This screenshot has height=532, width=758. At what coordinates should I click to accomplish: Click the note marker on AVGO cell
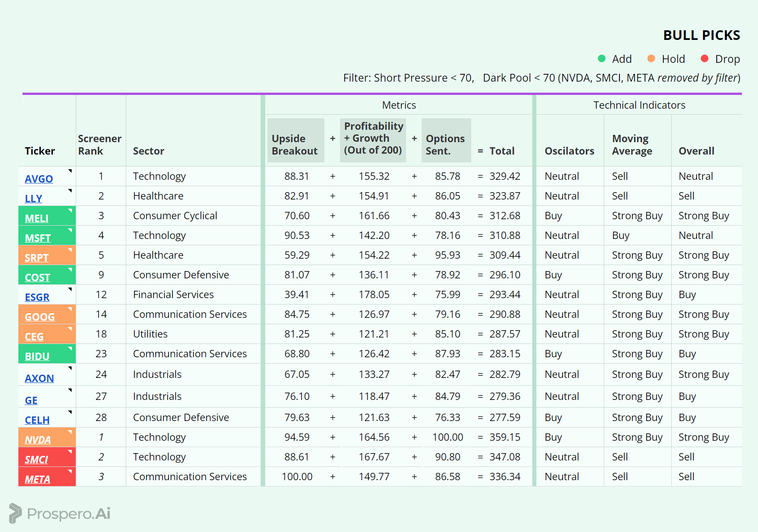(70, 171)
